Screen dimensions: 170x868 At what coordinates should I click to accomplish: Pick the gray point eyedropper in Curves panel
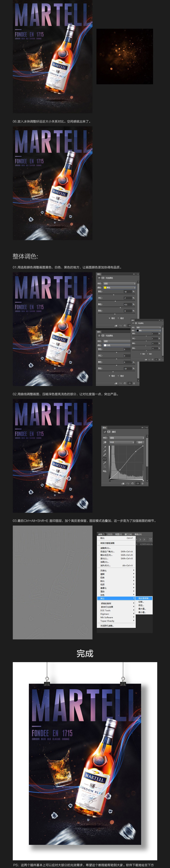[105, 451]
